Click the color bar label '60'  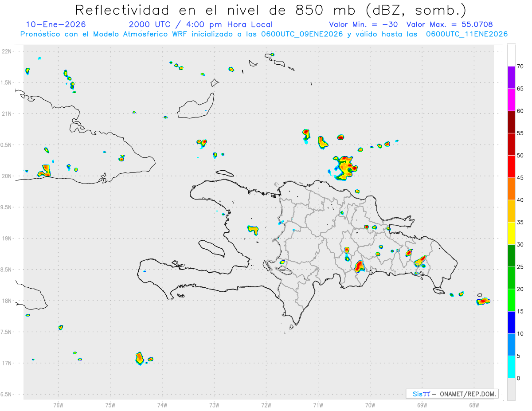click(520, 111)
